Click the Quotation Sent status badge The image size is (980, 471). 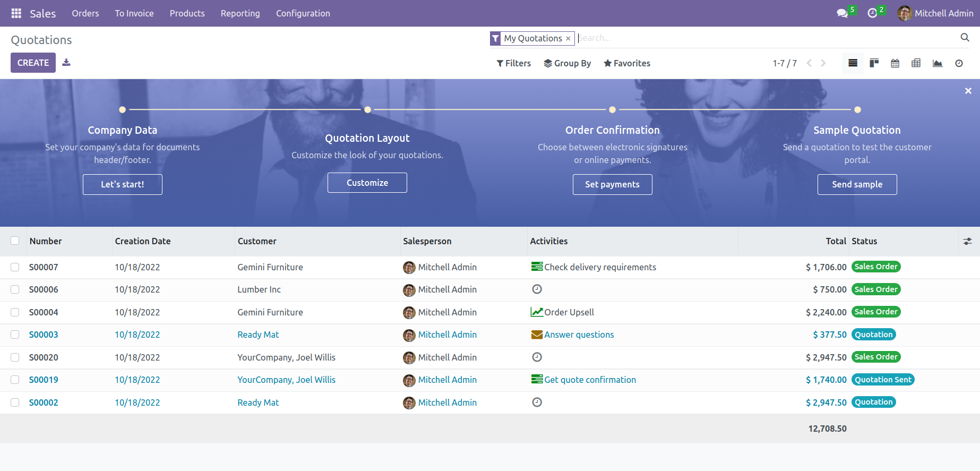click(883, 380)
